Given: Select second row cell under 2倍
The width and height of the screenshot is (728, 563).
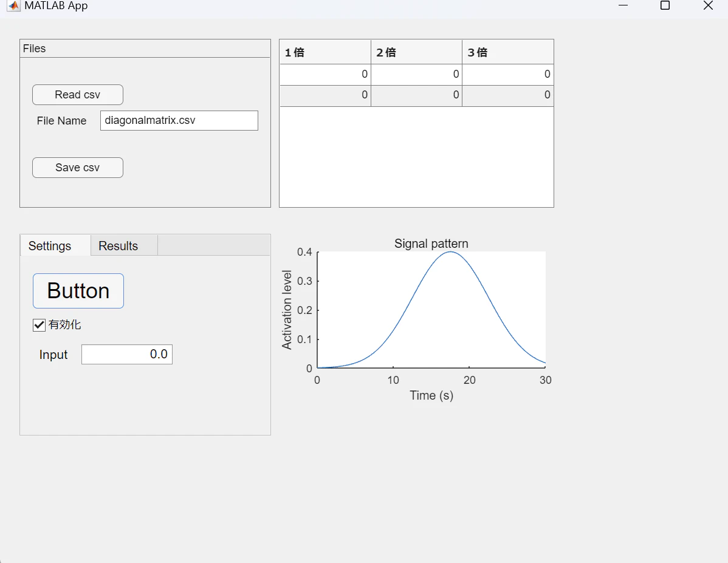Looking at the screenshot, I should 416,95.
